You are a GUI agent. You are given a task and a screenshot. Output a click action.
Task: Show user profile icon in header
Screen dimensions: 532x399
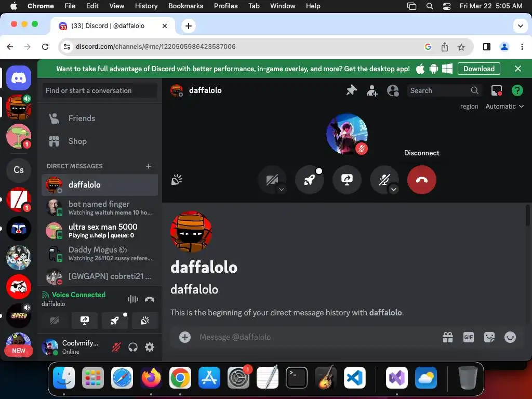click(393, 90)
